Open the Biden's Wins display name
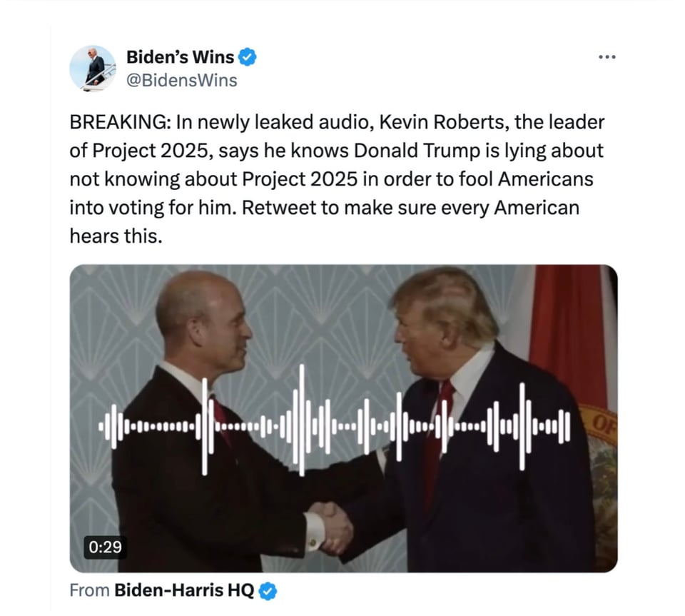 tap(180, 57)
